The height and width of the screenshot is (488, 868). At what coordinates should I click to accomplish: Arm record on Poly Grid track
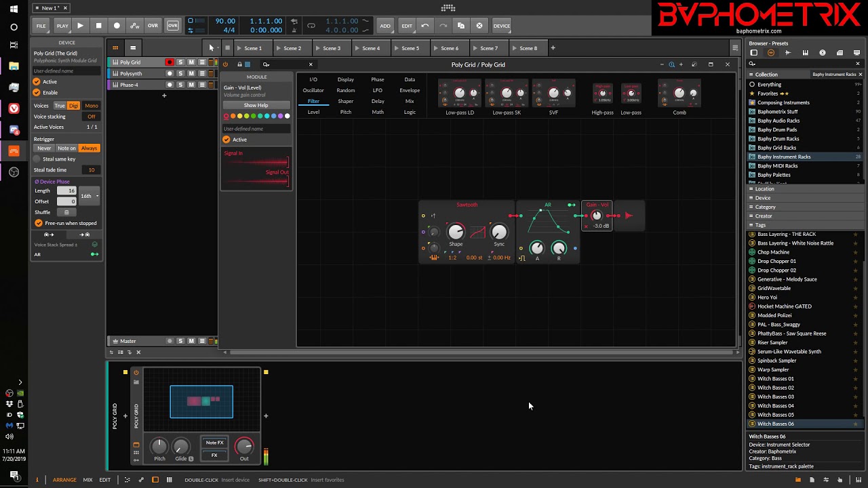click(170, 62)
